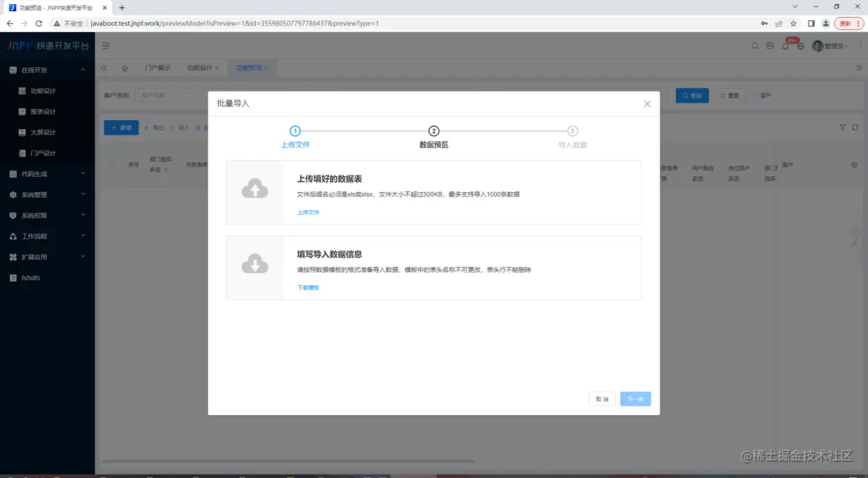Viewport: 868px width, 478px height.
Task: Expand the 工作流程 sidebar menu
Action: [48, 236]
